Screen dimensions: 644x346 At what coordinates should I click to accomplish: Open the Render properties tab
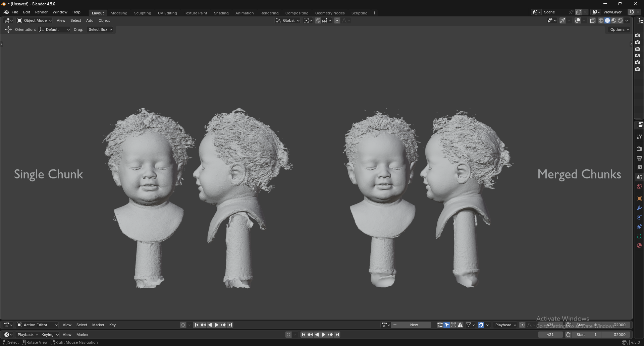(x=639, y=149)
